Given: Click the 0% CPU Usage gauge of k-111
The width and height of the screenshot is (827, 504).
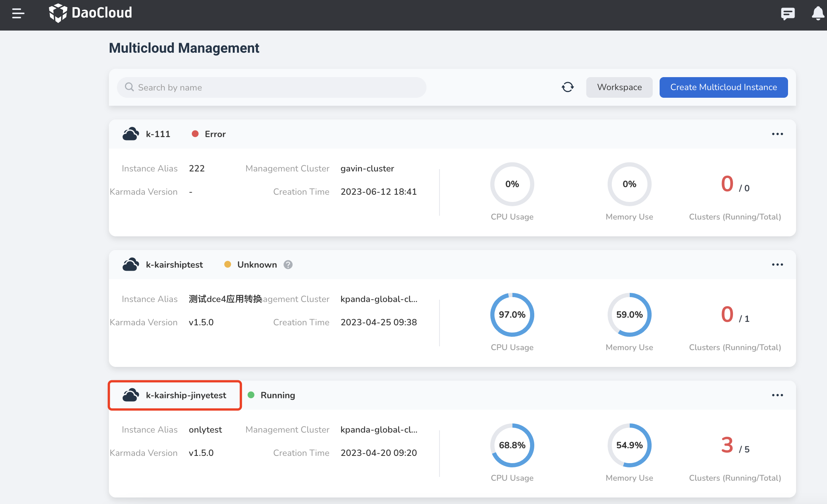Looking at the screenshot, I should 512,184.
